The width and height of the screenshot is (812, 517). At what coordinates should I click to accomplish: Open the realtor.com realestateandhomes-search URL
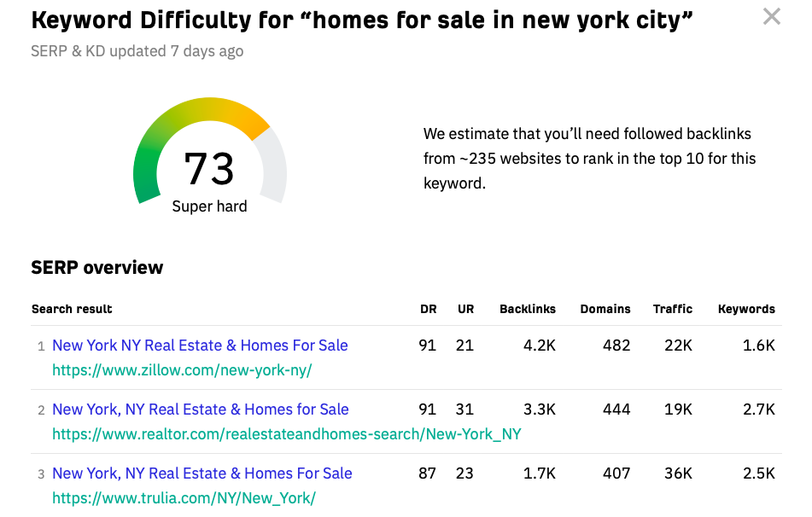coord(286,433)
